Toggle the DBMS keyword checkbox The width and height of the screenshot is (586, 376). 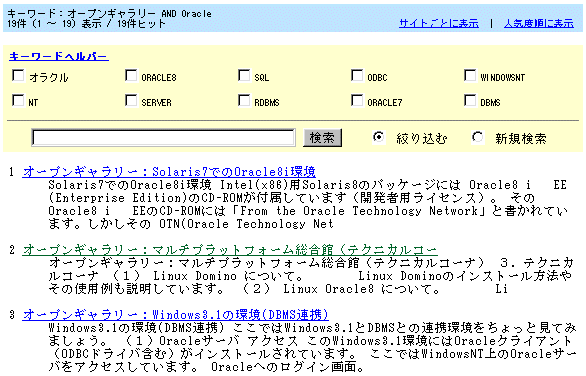(470, 101)
